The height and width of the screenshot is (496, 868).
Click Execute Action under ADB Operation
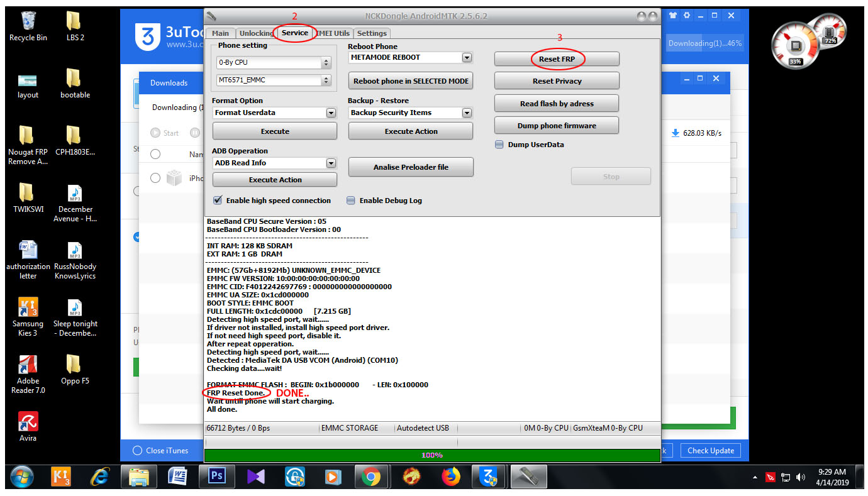click(275, 180)
